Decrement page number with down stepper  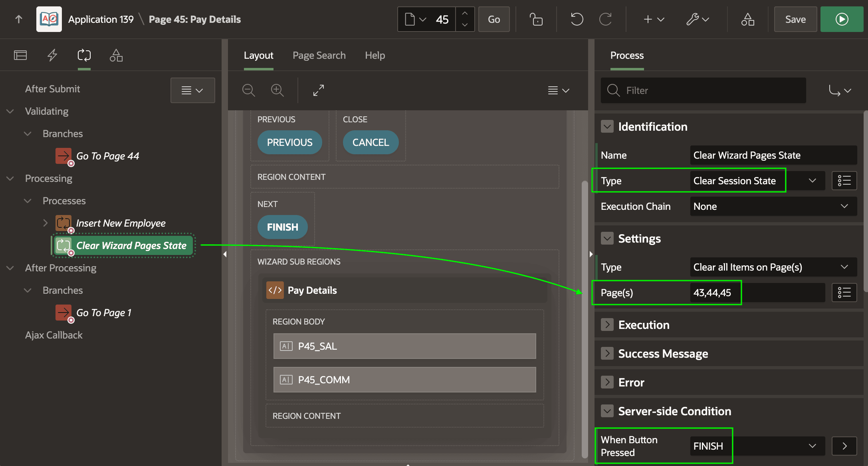[x=465, y=25]
